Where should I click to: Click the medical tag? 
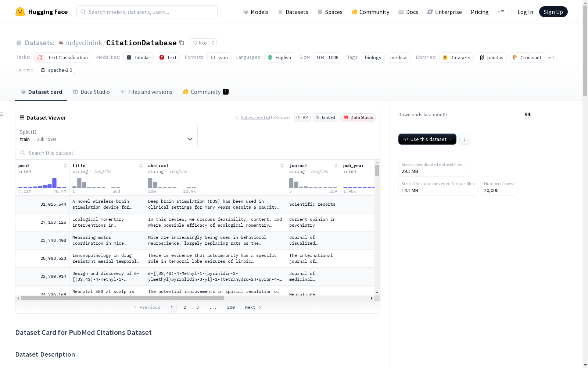pyautogui.click(x=399, y=57)
